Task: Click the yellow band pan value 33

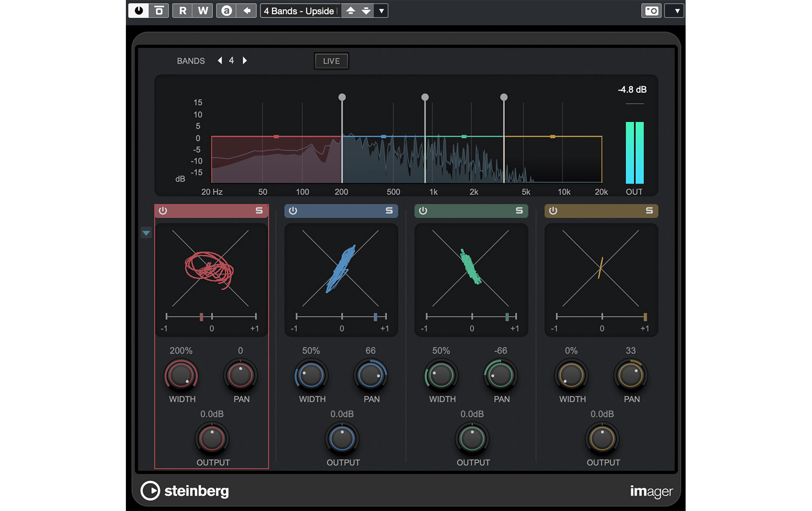Action: point(631,351)
